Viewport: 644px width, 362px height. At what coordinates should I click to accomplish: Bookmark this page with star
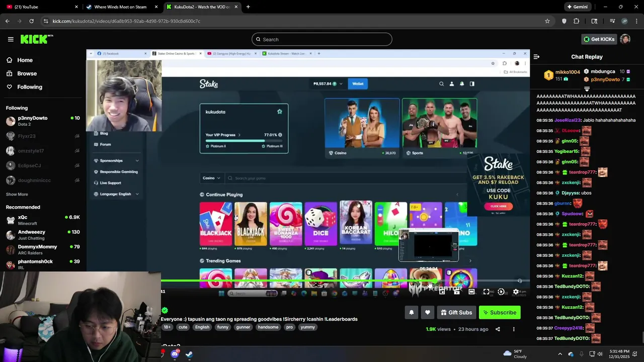click(547, 21)
